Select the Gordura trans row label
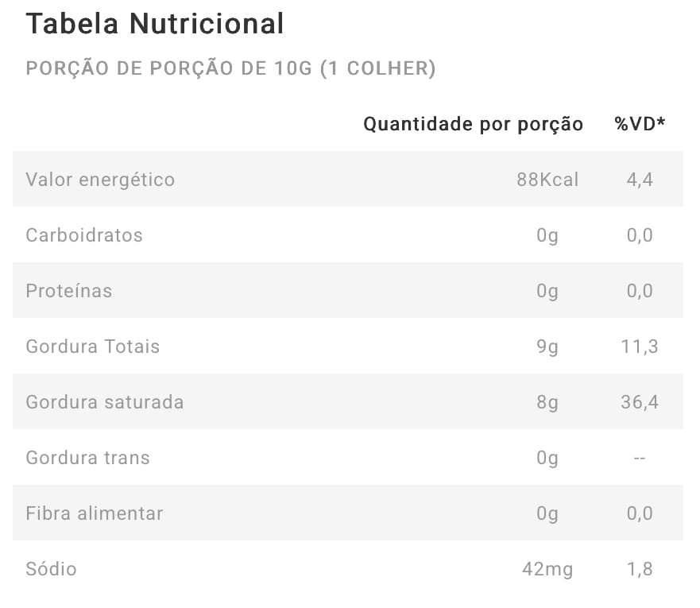This screenshot has height=608, width=700. pyautogui.click(x=87, y=458)
